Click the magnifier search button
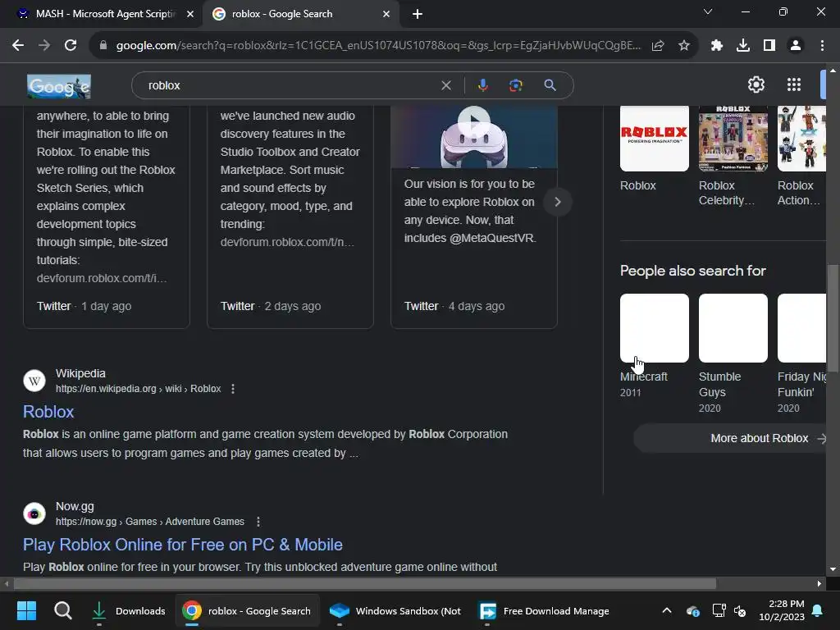The image size is (840, 630). pyautogui.click(x=550, y=85)
